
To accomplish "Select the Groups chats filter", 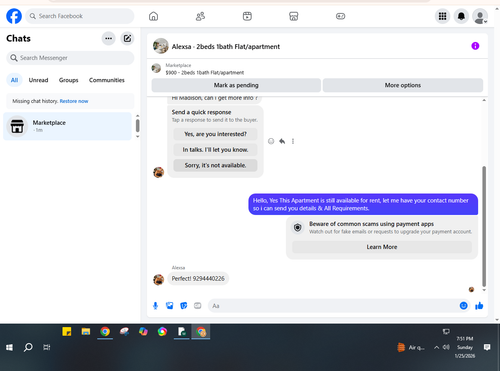I will pyautogui.click(x=68, y=80).
